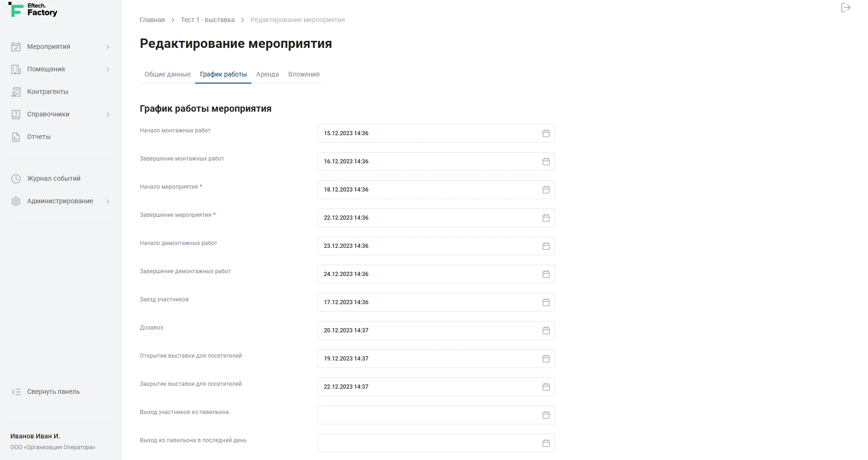Expand the Администрирование menu chevron

(107, 201)
